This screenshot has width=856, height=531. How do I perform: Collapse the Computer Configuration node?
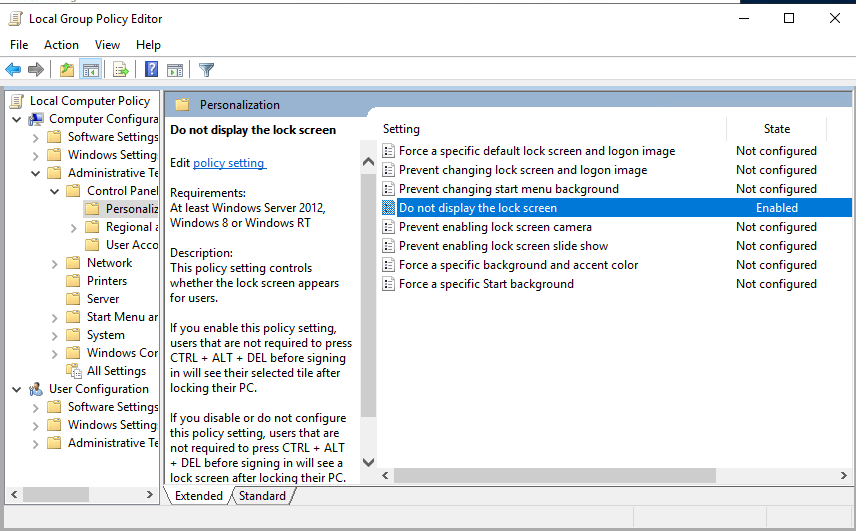click(x=17, y=119)
